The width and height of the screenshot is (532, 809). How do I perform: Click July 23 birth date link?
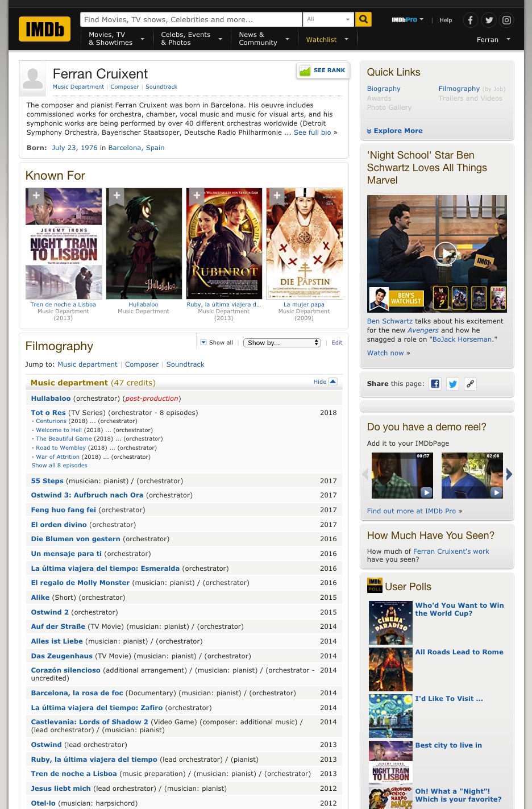pyautogui.click(x=64, y=148)
